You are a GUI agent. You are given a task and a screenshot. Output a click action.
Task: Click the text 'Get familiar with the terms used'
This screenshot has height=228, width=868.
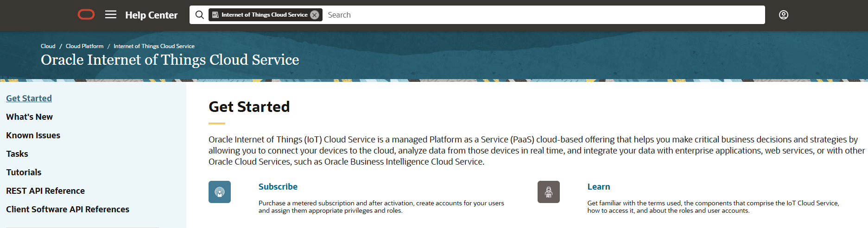(634, 203)
